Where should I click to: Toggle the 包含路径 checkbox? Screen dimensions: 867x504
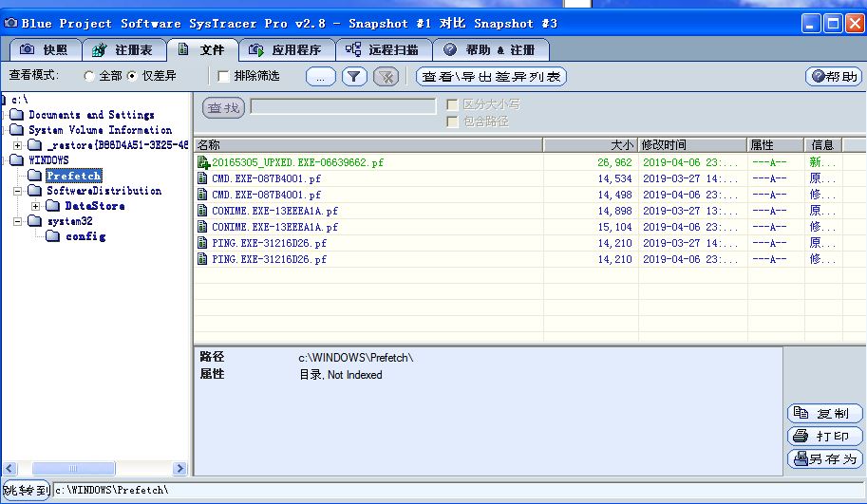(x=452, y=121)
